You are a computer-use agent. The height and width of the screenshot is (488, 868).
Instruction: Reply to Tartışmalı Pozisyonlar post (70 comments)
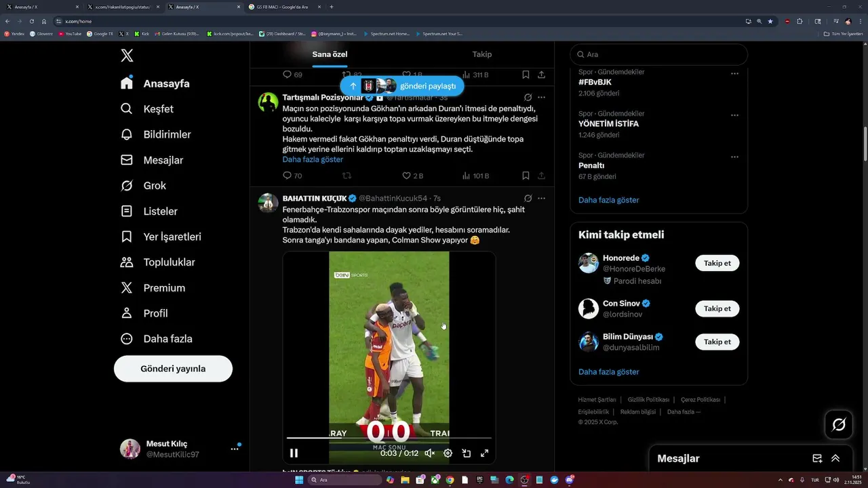292,176
